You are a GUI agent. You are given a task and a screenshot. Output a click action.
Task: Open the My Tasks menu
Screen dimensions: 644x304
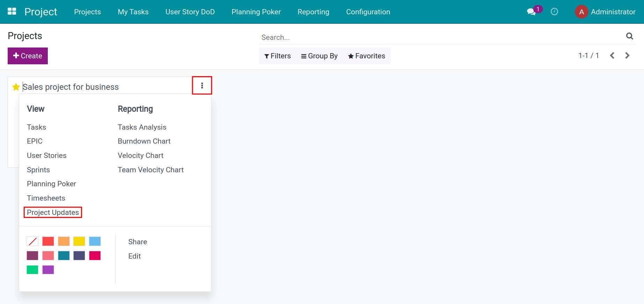point(133,12)
